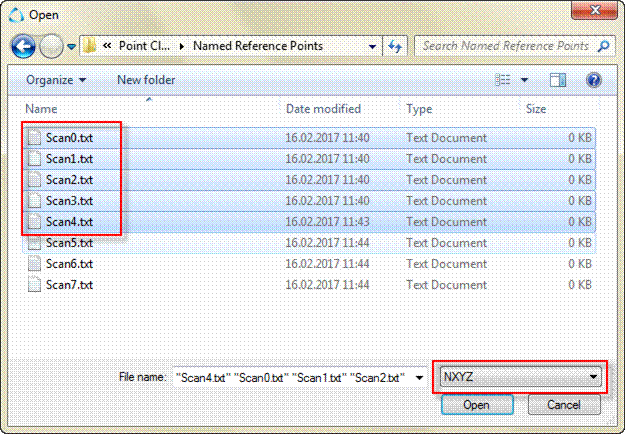The image size is (625, 434).
Task: Refresh the folder view
Action: coord(395,47)
